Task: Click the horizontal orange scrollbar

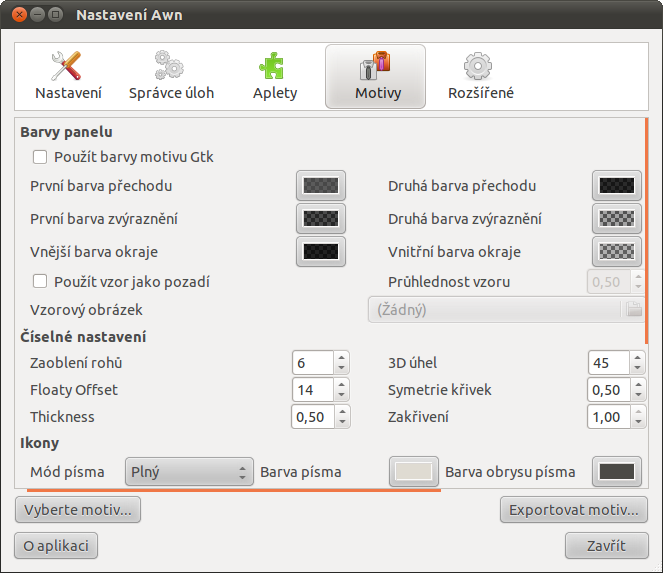Action: pos(234,490)
